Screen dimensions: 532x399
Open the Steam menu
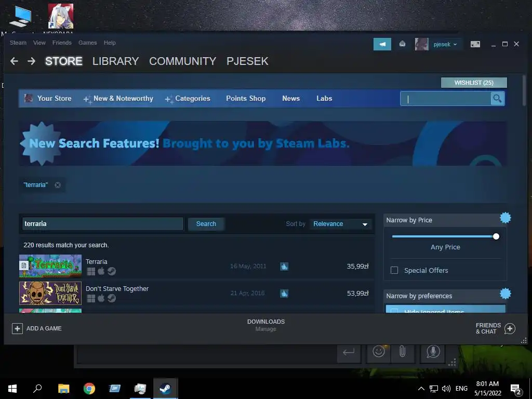pyautogui.click(x=18, y=43)
